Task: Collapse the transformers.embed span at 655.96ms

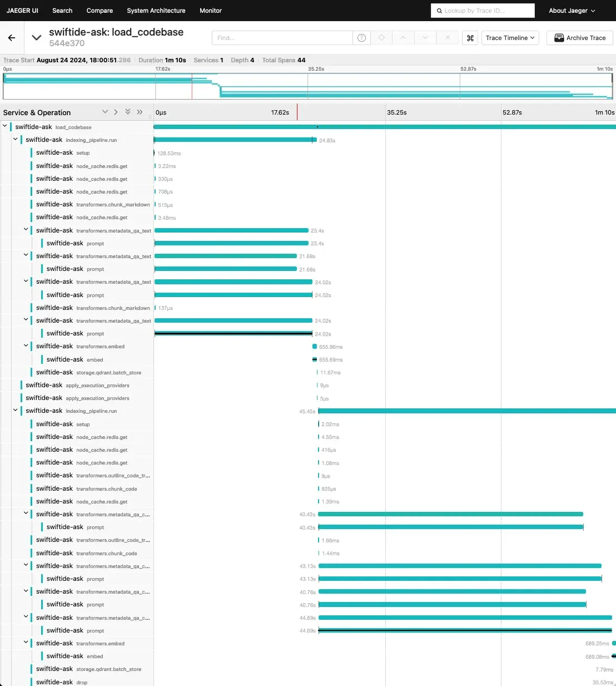Action: tap(26, 346)
